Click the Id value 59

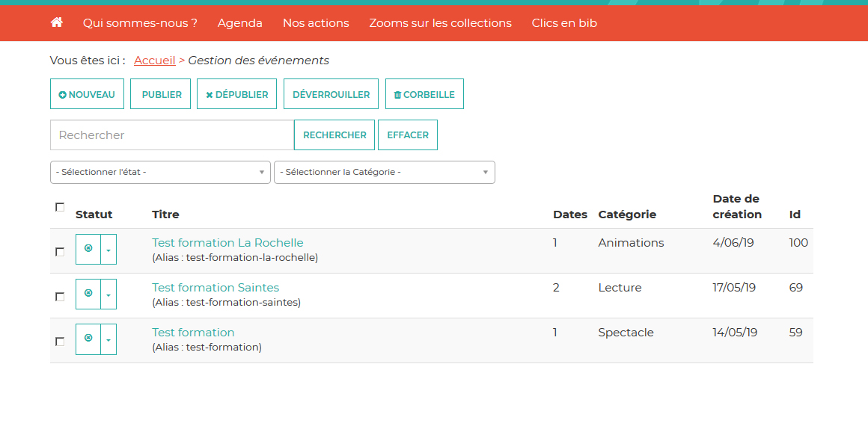click(796, 332)
